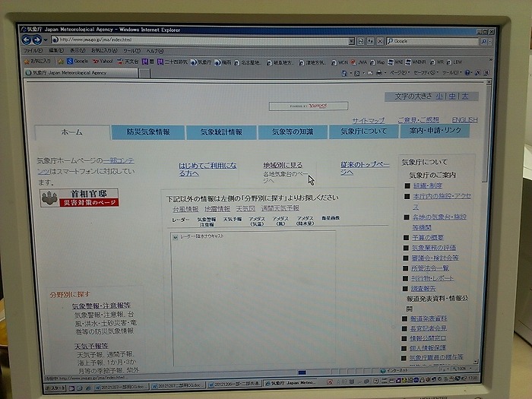Switch to 20121206 Word document in taskbar
This screenshot has height=399, width=532.
coord(234,384)
